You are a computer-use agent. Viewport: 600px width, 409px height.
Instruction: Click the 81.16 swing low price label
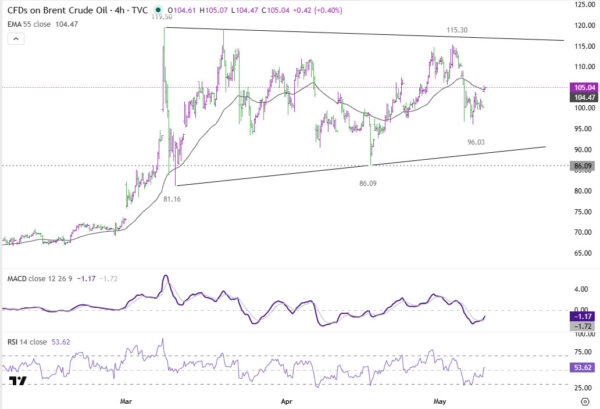(172, 199)
